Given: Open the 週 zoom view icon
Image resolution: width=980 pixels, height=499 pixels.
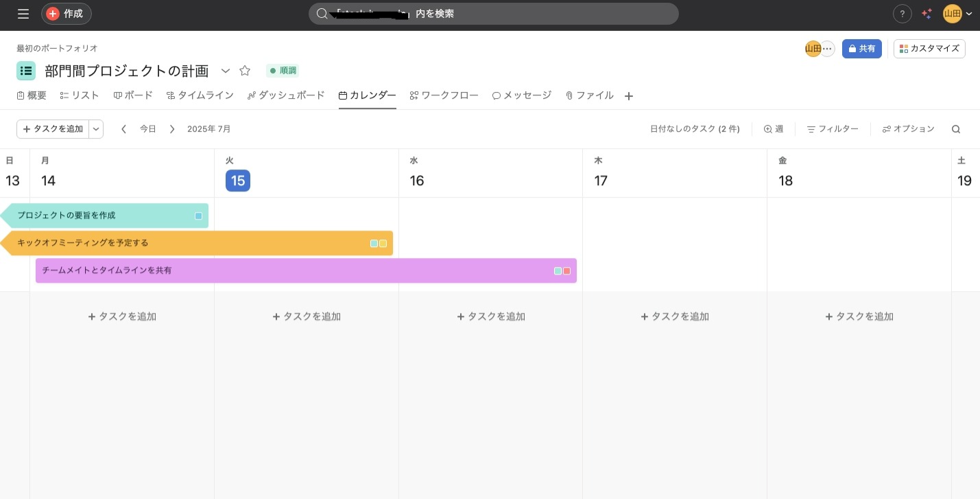Looking at the screenshot, I should point(774,129).
